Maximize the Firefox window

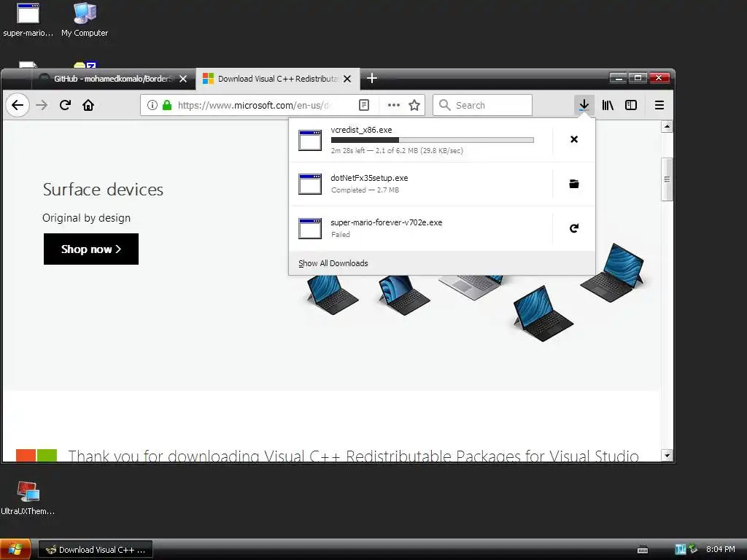click(x=638, y=77)
